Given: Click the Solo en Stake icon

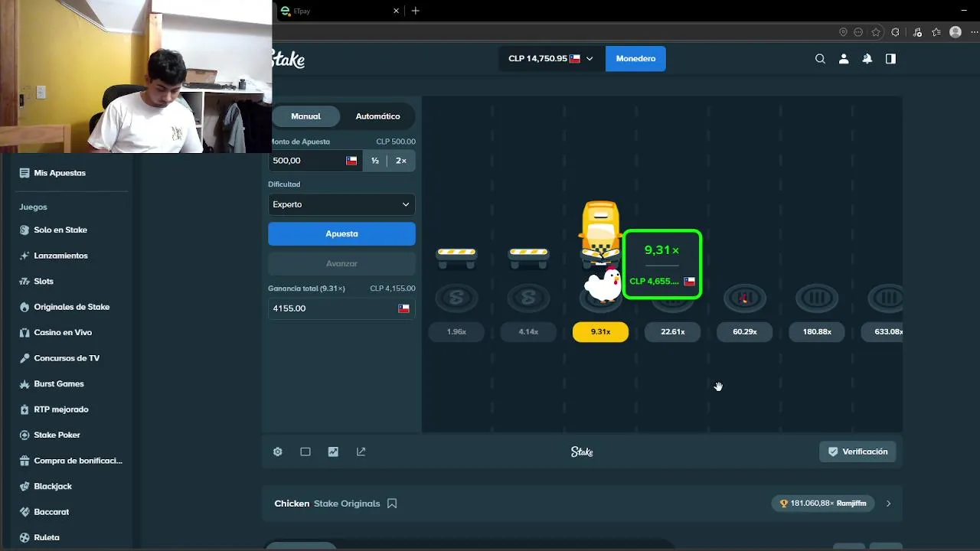Looking at the screenshot, I should pyautogui.click(x=24, y=230).
